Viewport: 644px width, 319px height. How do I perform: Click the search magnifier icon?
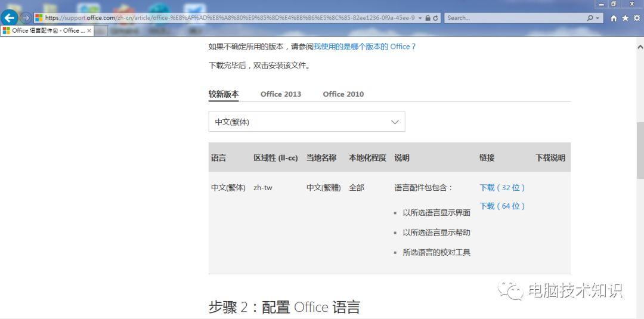[x=590, y=18]
